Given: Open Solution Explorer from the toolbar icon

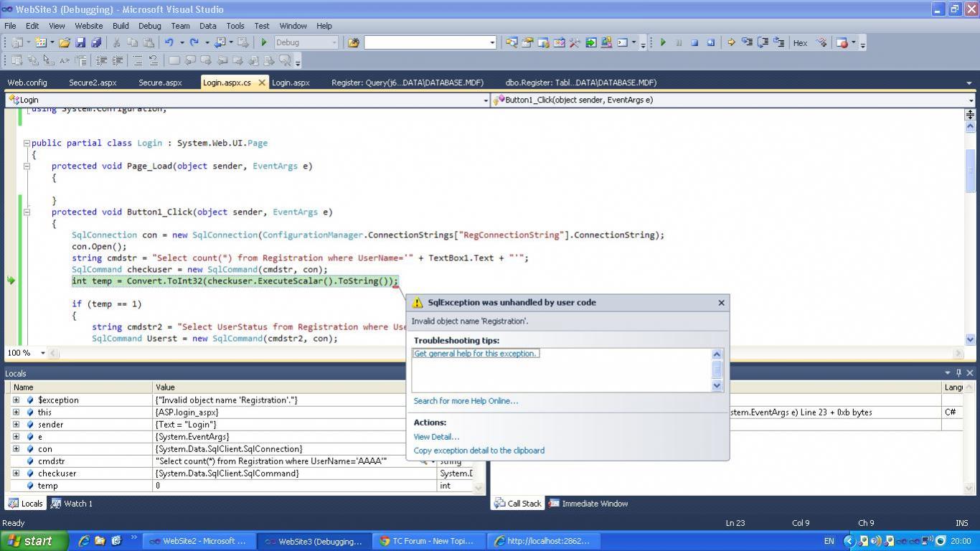Looking at the screenshot, I should pos(512,42).
